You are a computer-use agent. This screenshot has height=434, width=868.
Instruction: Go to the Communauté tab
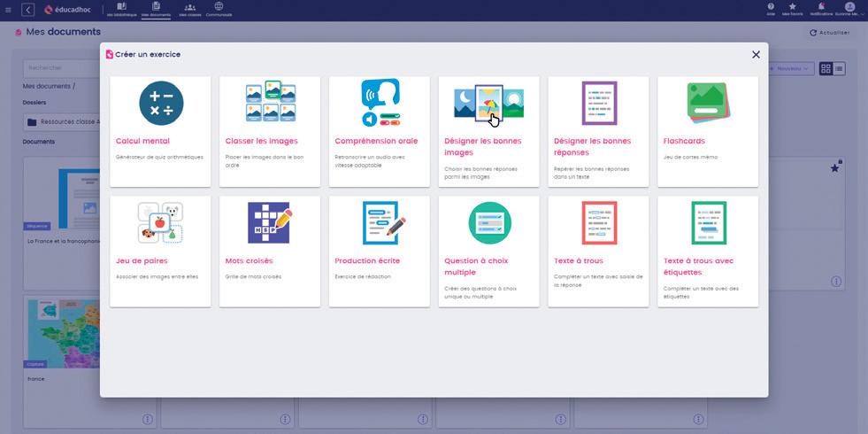219,10
